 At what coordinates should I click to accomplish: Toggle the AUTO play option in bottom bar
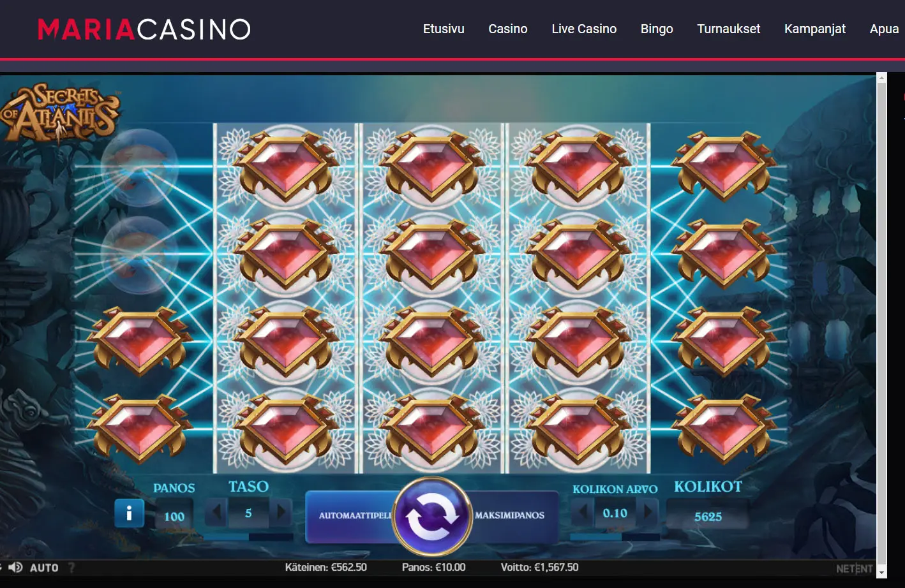click(44, 568)
